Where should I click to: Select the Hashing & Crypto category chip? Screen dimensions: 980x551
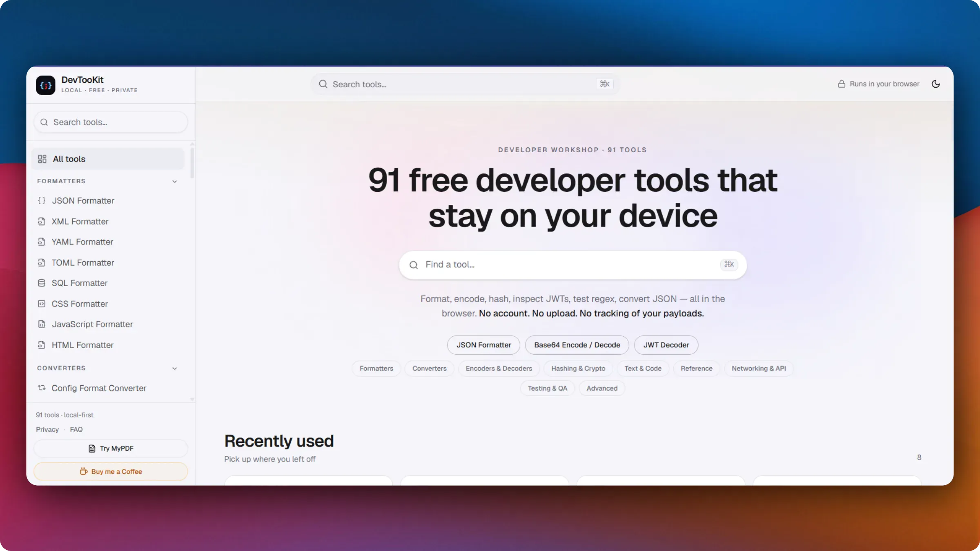(x=578, y=369)
